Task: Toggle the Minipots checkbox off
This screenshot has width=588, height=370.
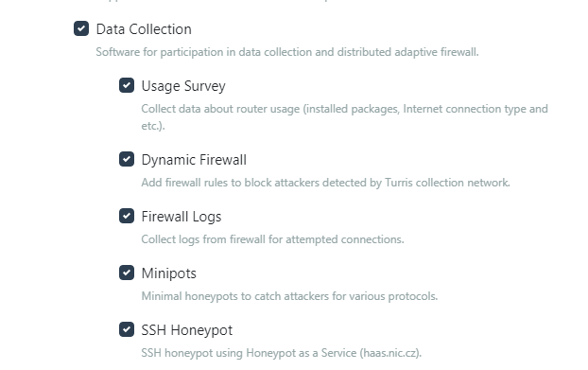Action: pyautogui.click(x=127, y=273)
